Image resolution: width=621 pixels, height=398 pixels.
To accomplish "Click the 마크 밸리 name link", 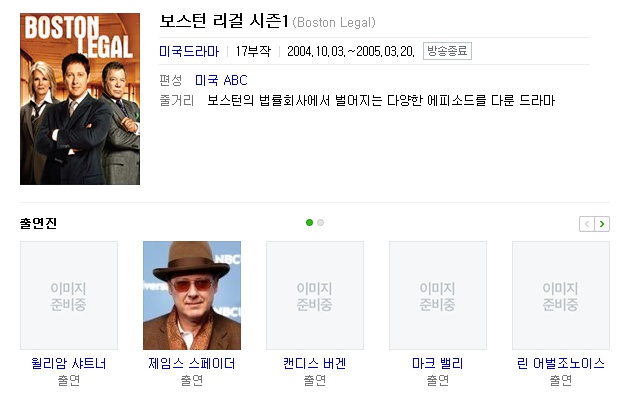I will [x=438, y=363].
